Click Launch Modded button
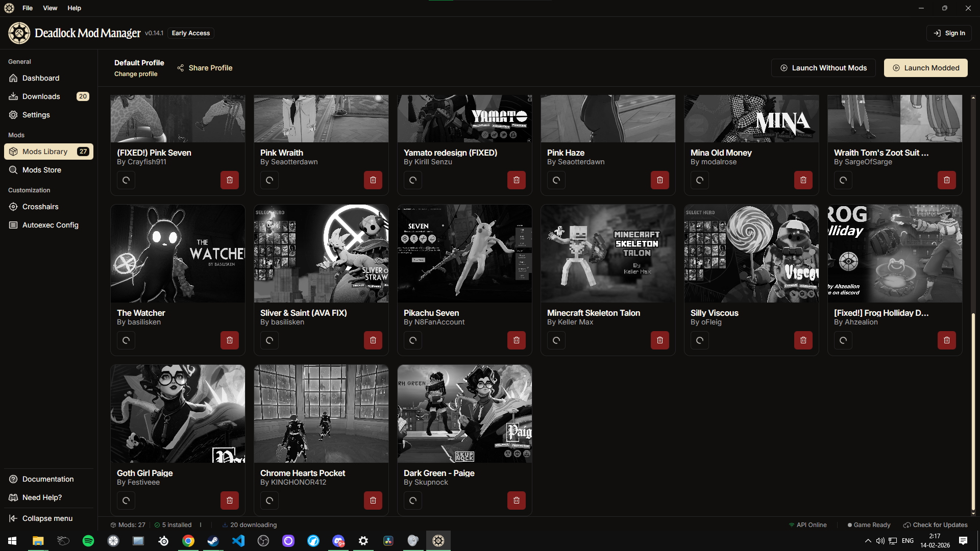The image size is (980, 551). (x=925, y=68)
